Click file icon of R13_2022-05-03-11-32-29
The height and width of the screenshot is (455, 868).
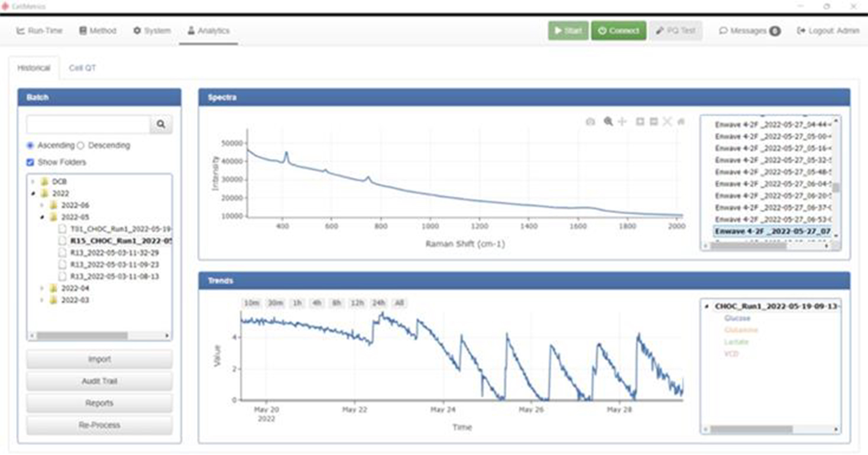pos(62,252)
